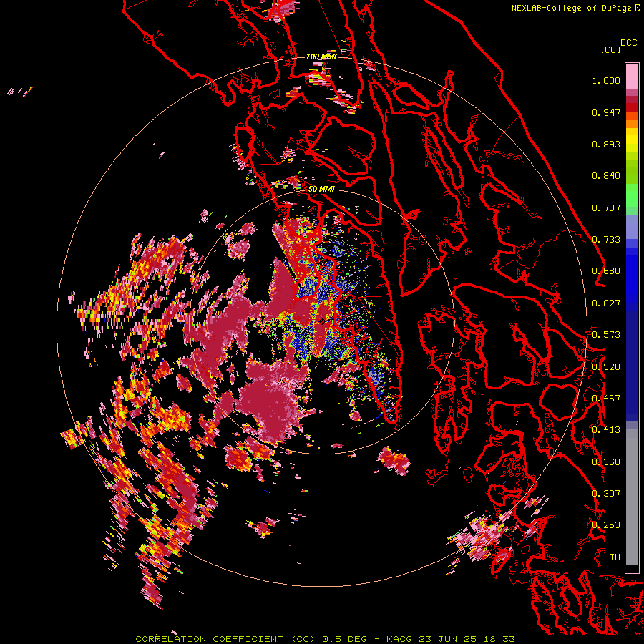Screen dimensions: 644x644
Task: Click the 50 NMI range ring label
Action: click(x=321, y=189)
